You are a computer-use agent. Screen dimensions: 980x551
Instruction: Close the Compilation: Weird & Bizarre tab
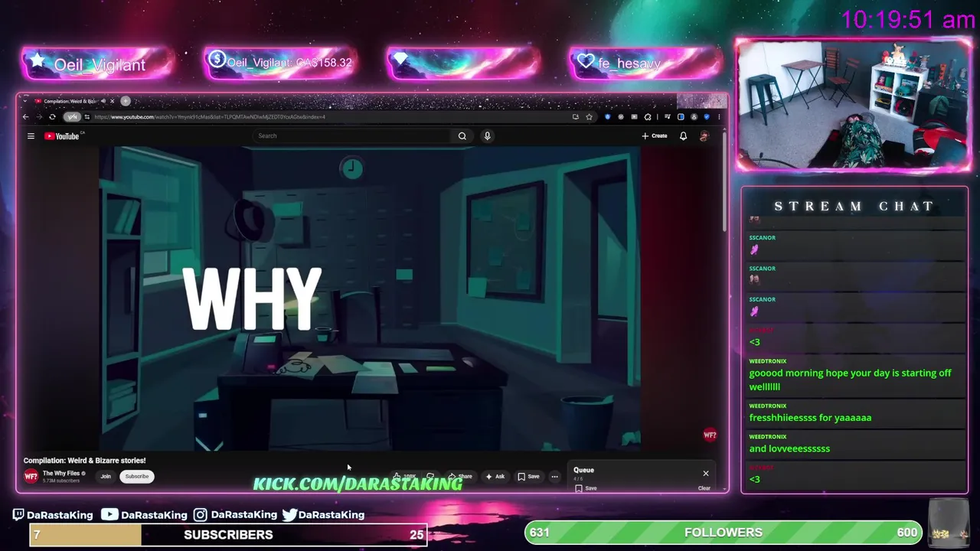tap(112, 101)
